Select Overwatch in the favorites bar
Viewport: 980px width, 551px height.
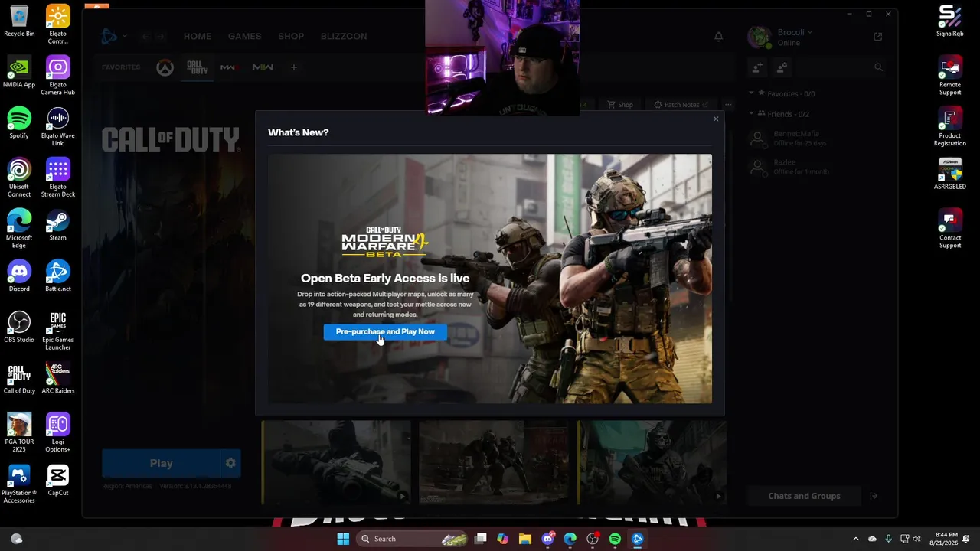point(165,67)
